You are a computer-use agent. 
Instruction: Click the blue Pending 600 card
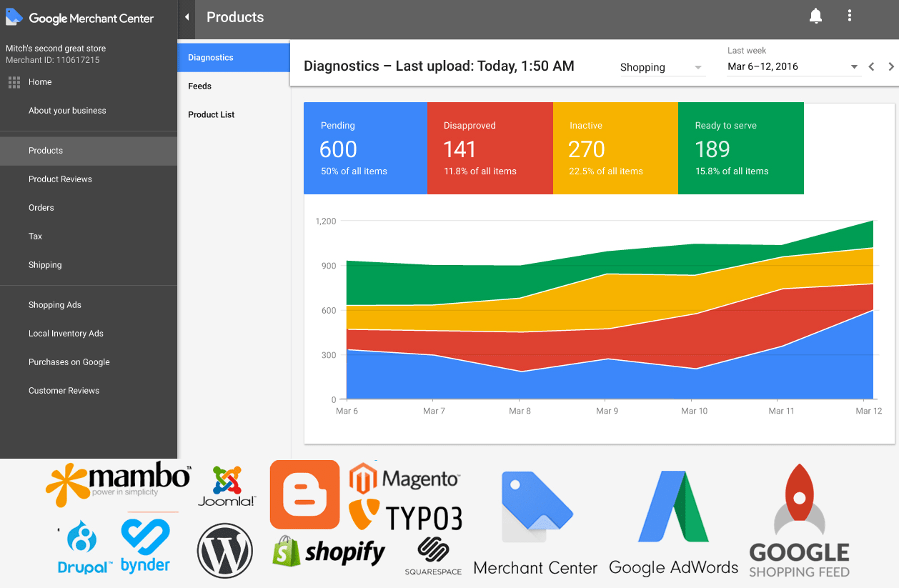pos(365,148)
